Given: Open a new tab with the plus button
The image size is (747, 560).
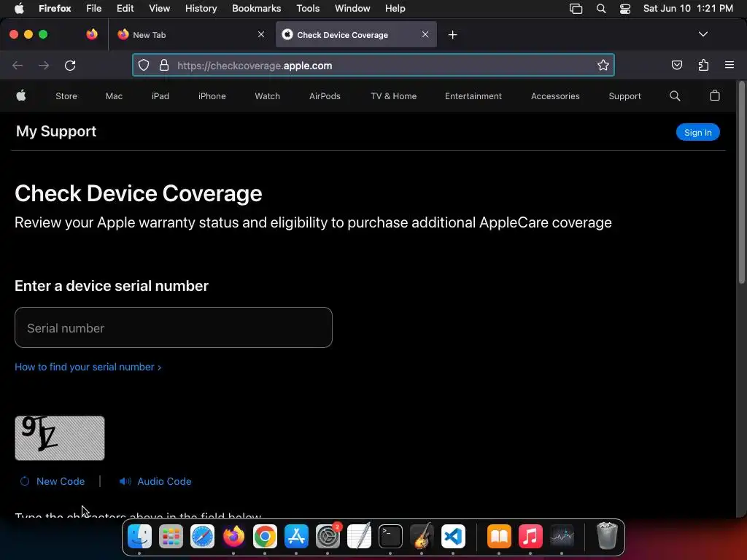Looking at the screenshot, I should (x=452, y=35).
